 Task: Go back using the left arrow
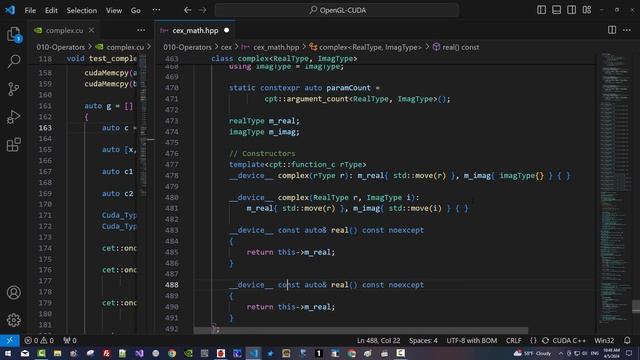click(187, 10)
